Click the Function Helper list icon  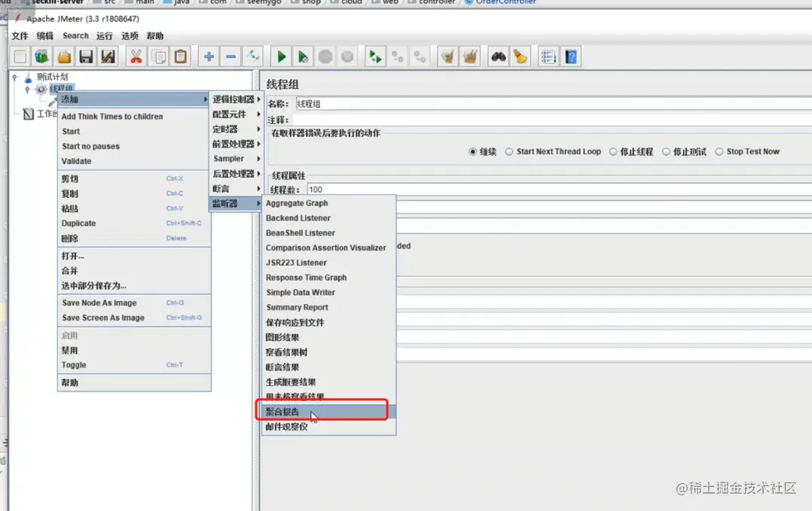(548, 56)
